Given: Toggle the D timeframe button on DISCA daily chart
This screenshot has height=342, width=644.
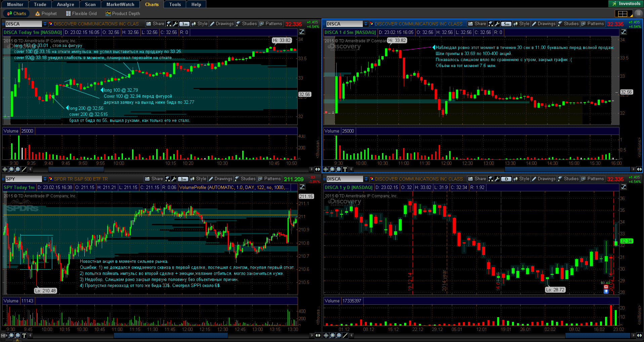Looking at the screenshot, I should 506,179.
